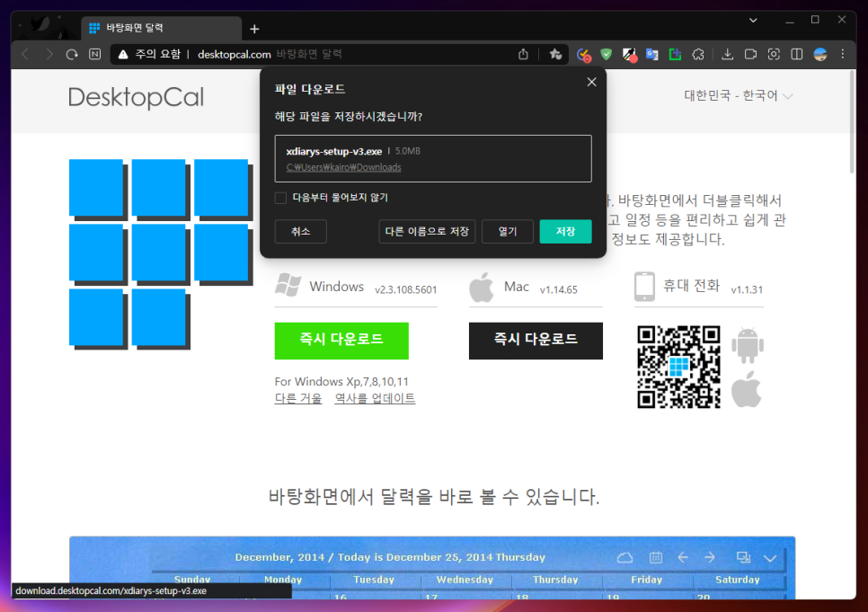Click the download path link in dialog
The image size is (868, 612).
pyautogui.click(x=344, y=167)
